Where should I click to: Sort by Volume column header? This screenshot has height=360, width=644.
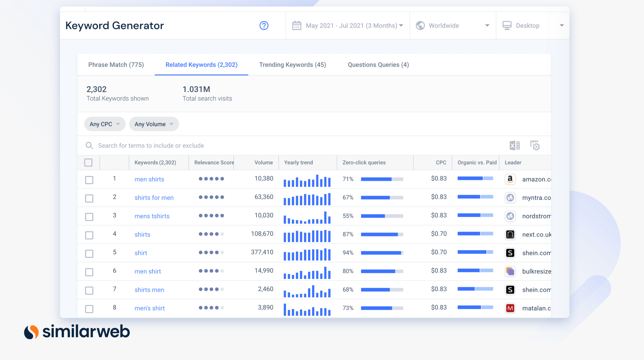click(264, 162)
